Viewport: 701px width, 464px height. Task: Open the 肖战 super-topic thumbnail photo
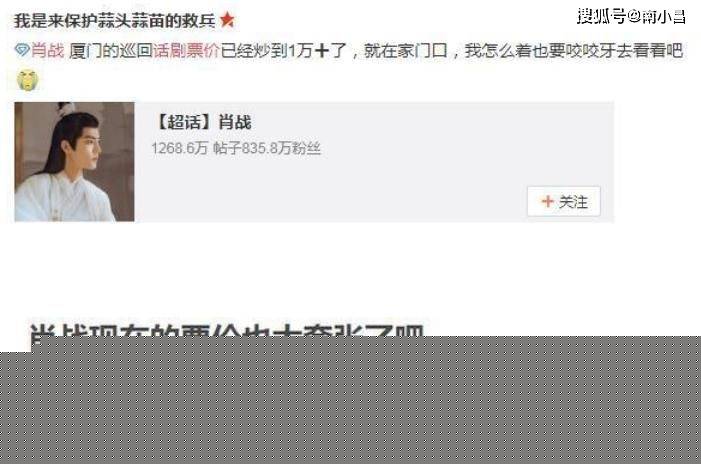click(74, 162)
